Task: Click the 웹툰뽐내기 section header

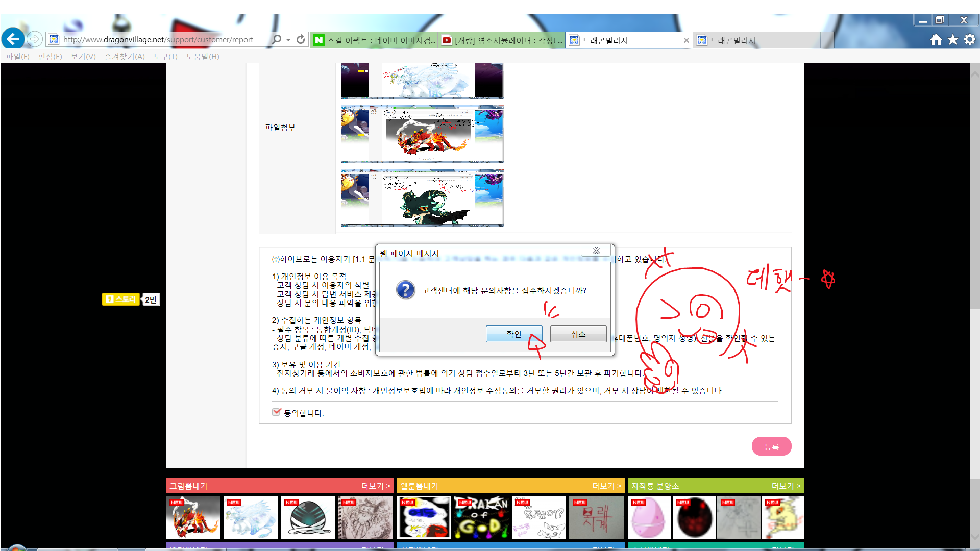Action: pyautogui.click(x=419, y=486)
